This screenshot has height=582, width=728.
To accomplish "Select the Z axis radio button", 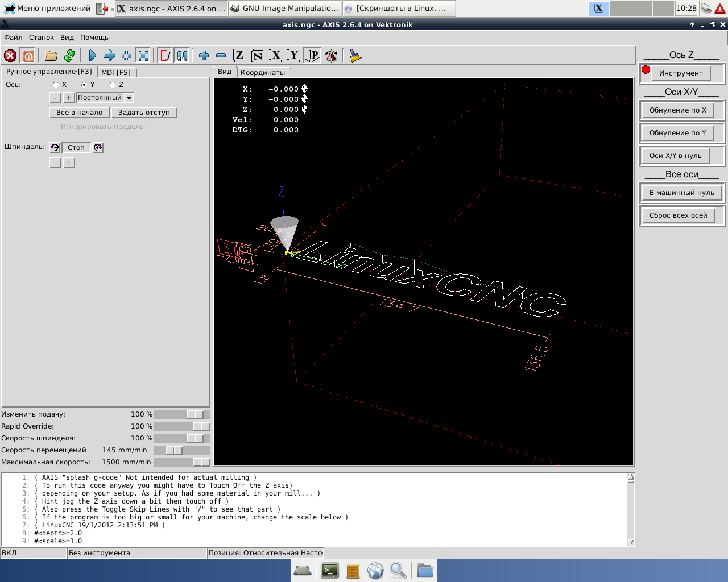I will [x=113, y=85].
